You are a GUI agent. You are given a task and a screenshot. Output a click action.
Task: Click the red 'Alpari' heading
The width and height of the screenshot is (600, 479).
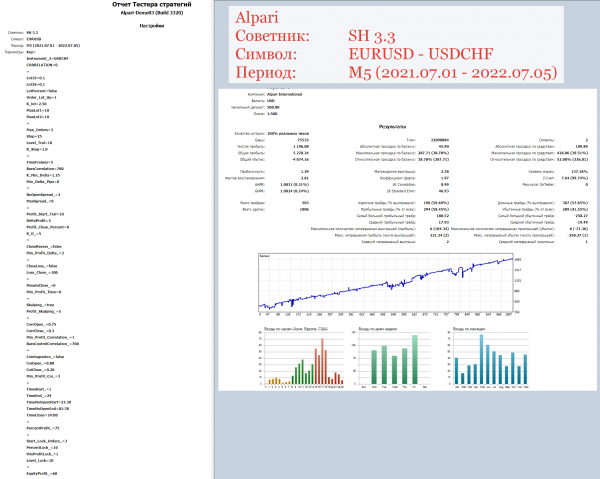[257, 18]
